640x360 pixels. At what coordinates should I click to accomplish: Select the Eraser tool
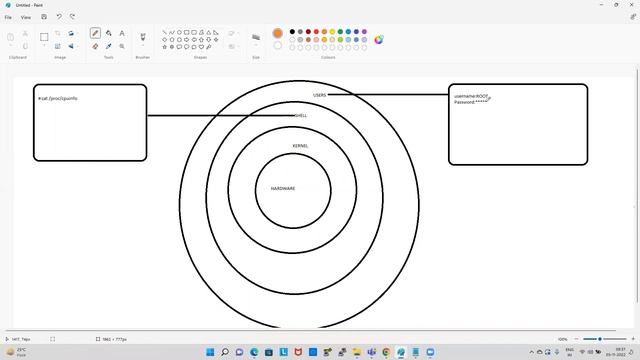(x=95, y=46)
